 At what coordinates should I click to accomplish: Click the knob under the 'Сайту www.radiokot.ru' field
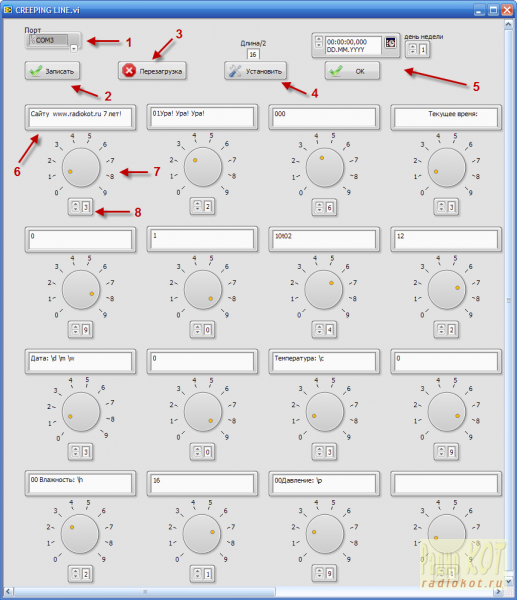pyautogui.click(x=81, y=167)
